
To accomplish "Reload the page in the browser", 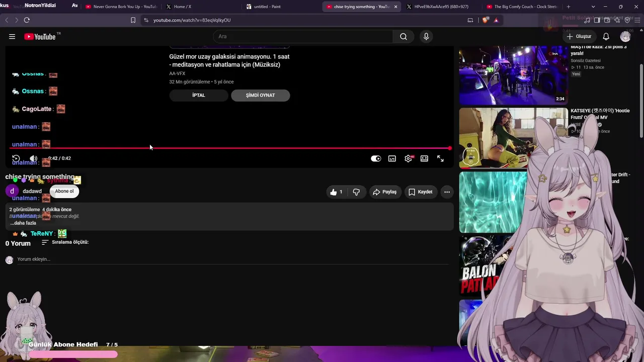I will (27, 20).
